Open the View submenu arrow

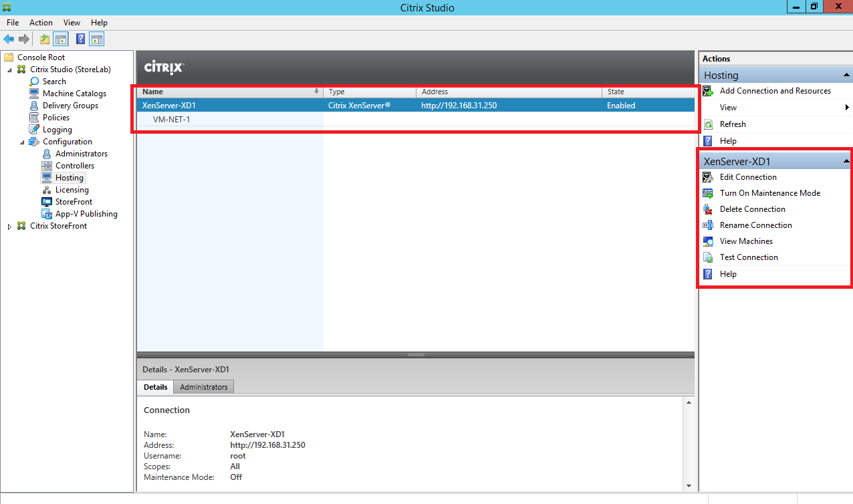coord(846,108)
